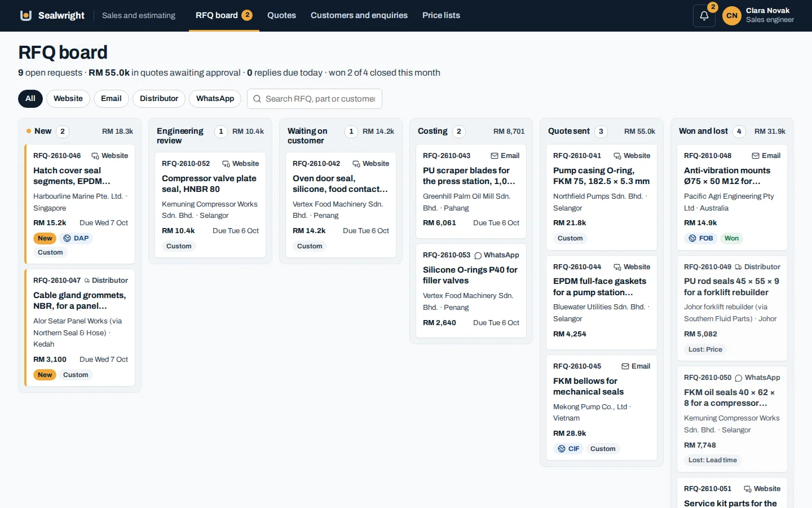The image size is (812, 508).
Task: Open the RFQ board tab
Action: pyautogui.click(x=224, y=15)
